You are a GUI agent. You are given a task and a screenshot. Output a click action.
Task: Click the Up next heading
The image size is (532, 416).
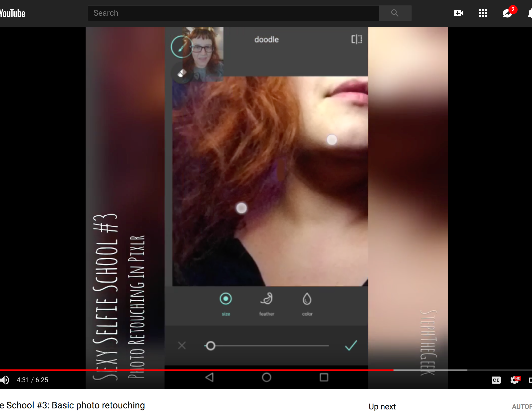click(382, 407)
